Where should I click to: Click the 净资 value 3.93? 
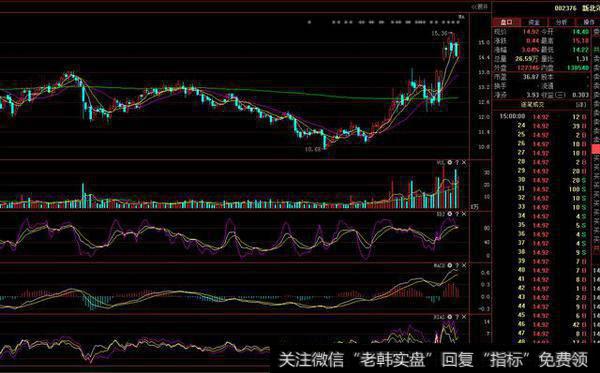click(532, 95)
